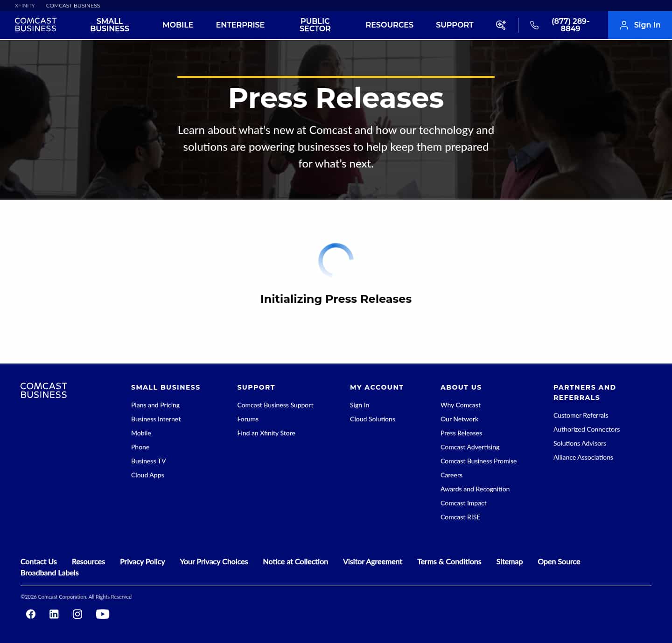Viewport: 672px width, 643px height.
Task: Open Why Comcast footer link
Action: pyautogui.click(x=461, y=405)
